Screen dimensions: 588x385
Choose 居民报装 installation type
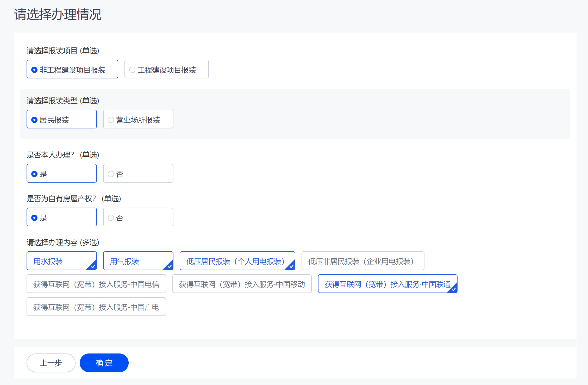(62, 119)
